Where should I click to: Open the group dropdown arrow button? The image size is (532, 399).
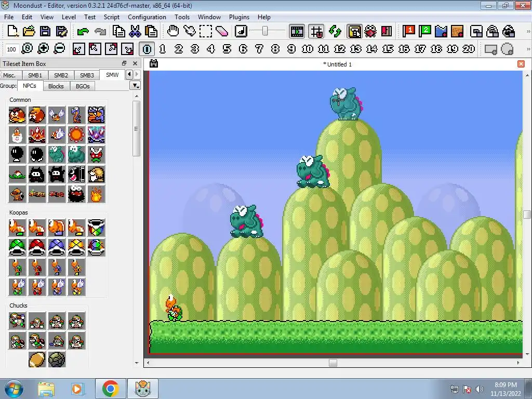135,86
